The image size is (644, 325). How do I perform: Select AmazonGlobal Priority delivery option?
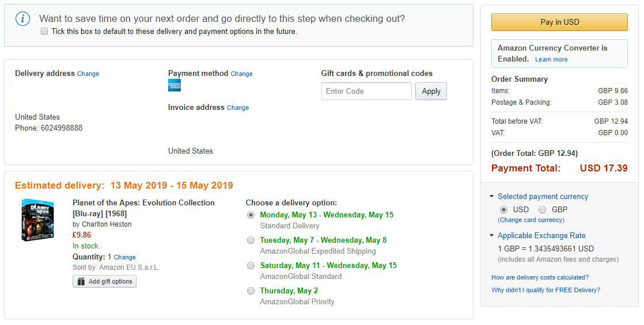[251, 291]
